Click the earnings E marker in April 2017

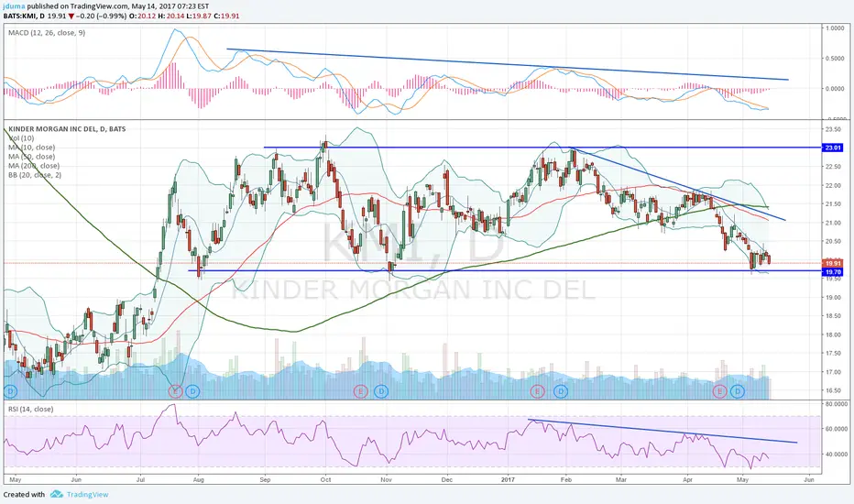point(720,391)
